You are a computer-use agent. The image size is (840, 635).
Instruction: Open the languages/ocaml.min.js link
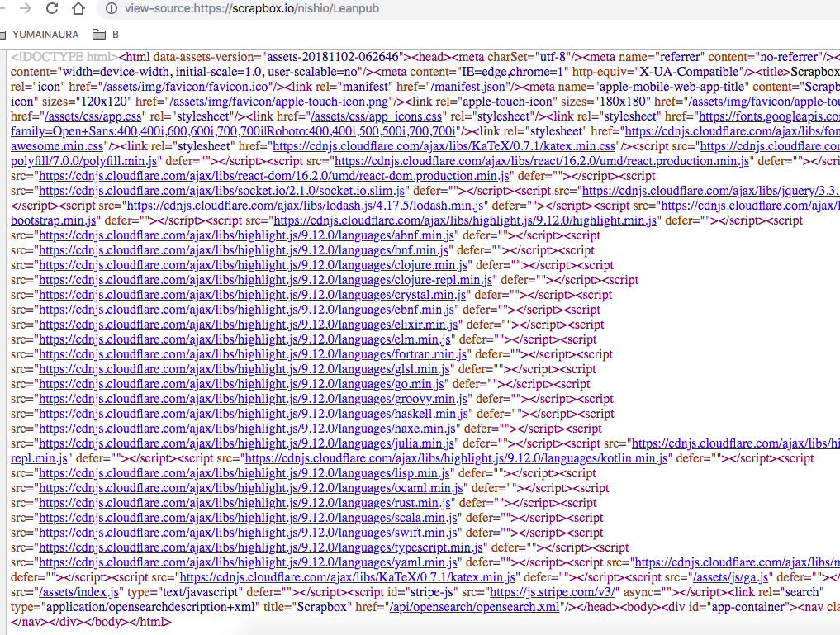click(x=251, y=488)
